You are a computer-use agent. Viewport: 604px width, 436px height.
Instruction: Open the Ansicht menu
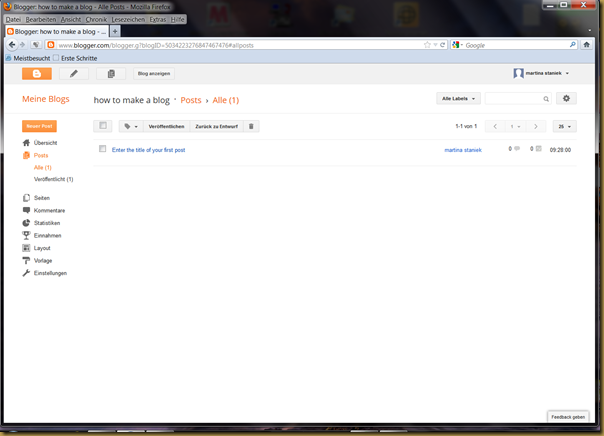coord(71,20)
